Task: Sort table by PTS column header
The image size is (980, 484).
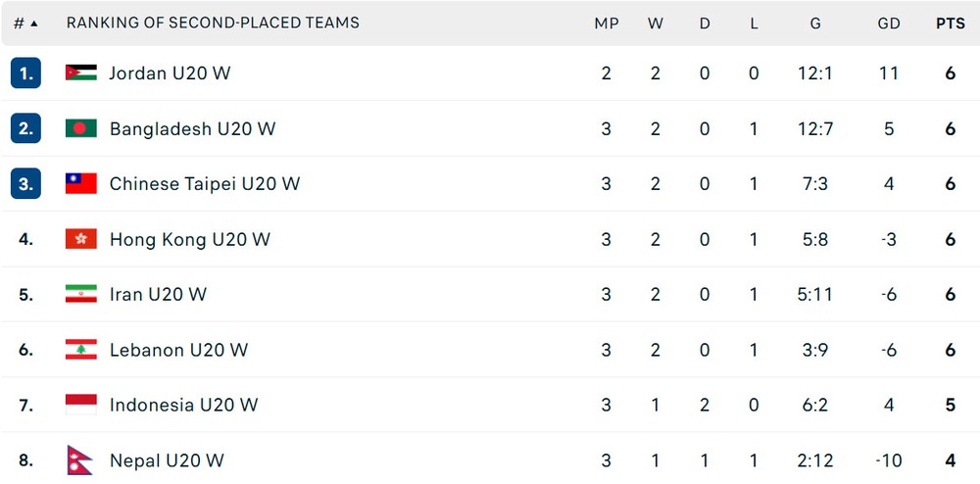Action: coord(950,24)
